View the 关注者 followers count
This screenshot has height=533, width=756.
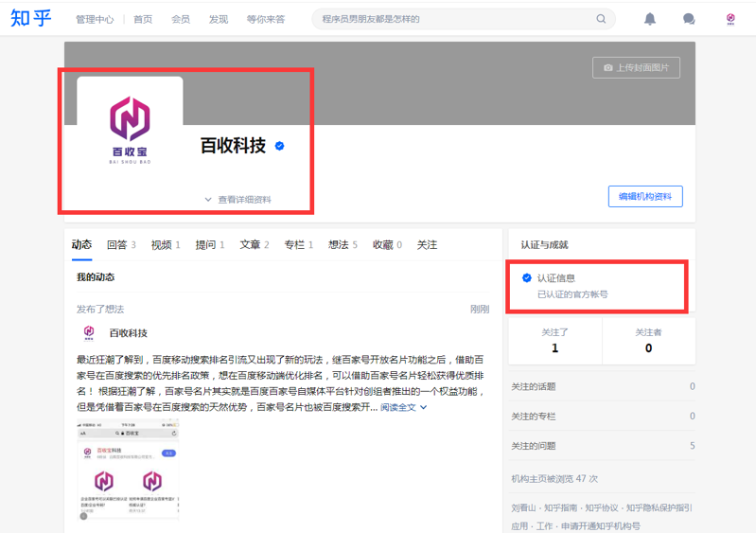pos(648,341)
